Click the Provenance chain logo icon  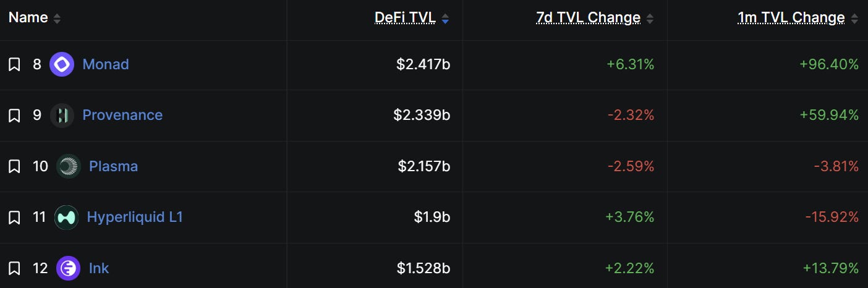coord(62,115)
